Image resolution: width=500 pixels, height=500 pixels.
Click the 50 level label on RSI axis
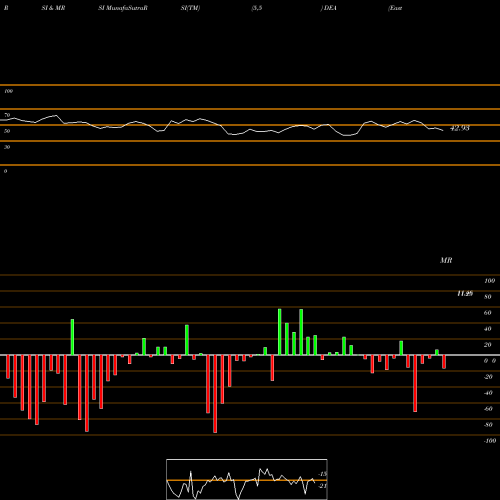(x=7, y=131)
